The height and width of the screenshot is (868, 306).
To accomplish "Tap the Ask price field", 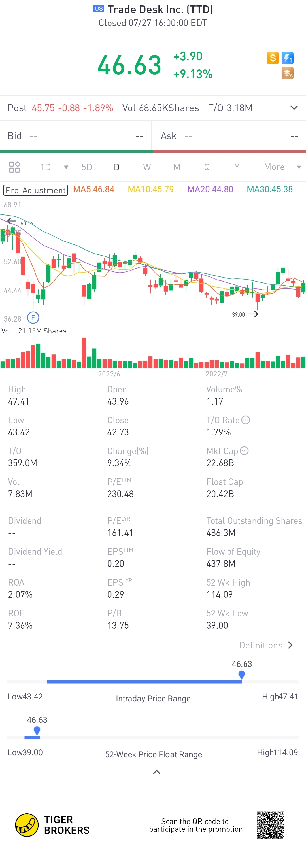I will tap(229, 136).
